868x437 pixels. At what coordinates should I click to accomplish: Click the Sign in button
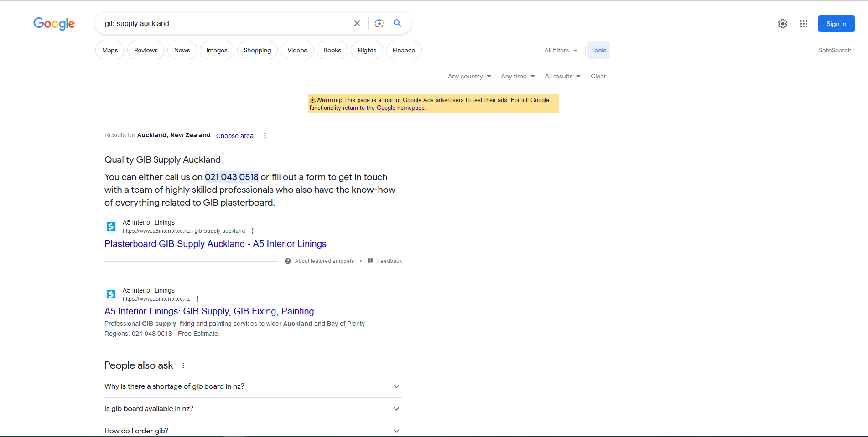(x=836, y=24)
